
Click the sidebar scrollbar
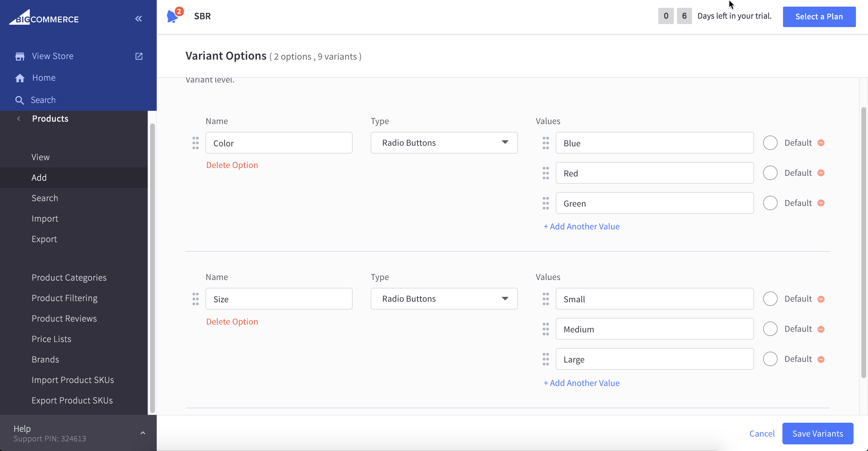point(152,268)
